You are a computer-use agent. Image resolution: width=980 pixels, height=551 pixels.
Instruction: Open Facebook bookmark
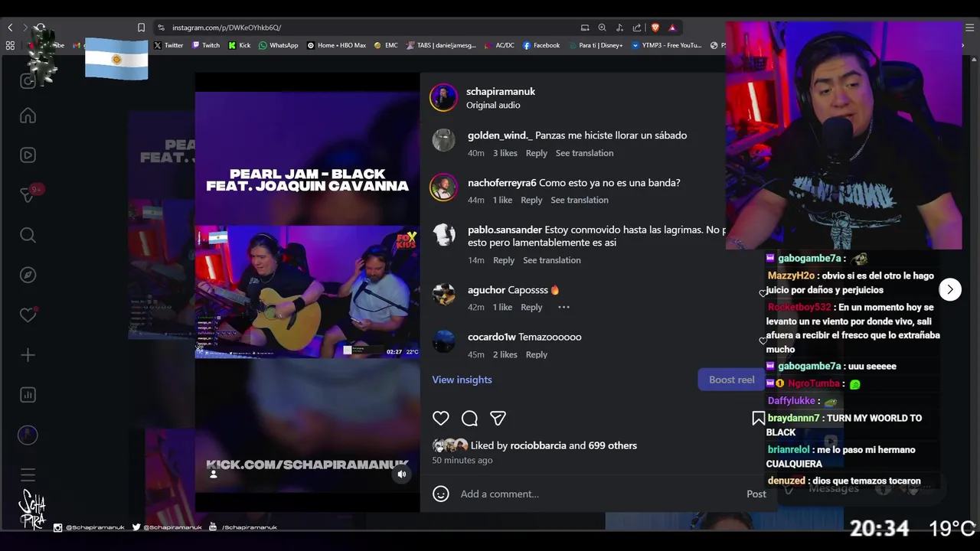point(541,45)
